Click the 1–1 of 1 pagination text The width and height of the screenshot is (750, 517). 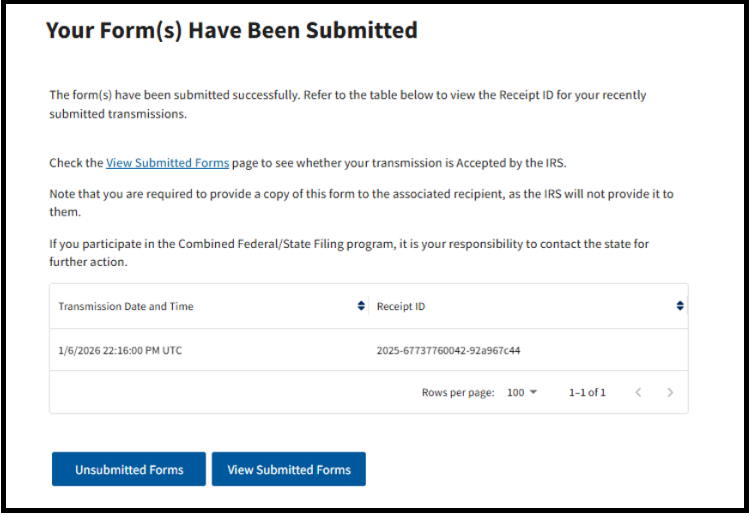[x=587, y=393]
